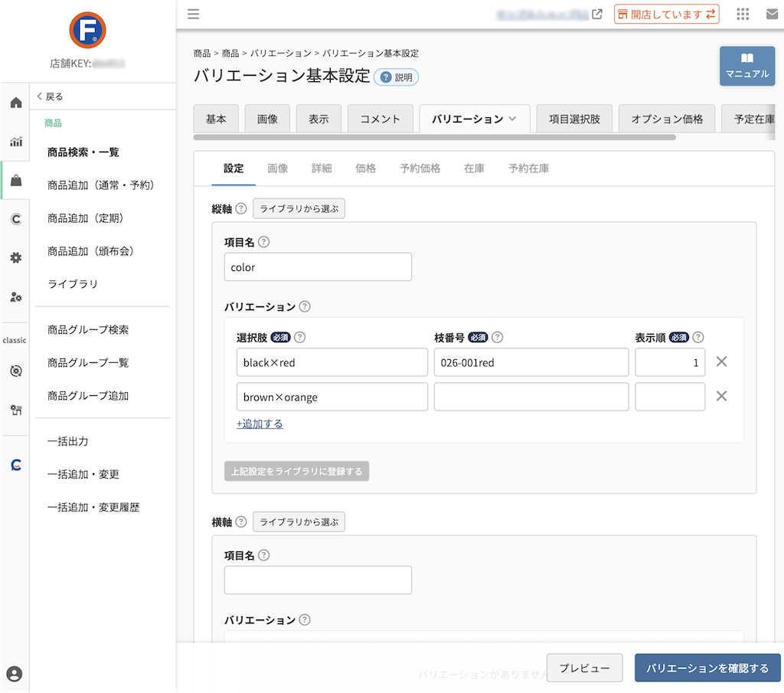This screenshot has height=693, width=784.
Task: Click the orange F store logo
Action: 87,31
